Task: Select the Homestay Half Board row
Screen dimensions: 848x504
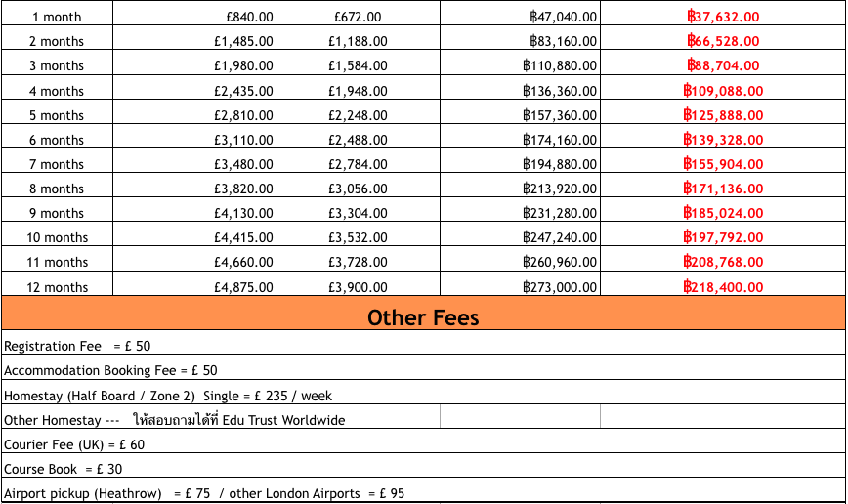Action: pos(168,396)
